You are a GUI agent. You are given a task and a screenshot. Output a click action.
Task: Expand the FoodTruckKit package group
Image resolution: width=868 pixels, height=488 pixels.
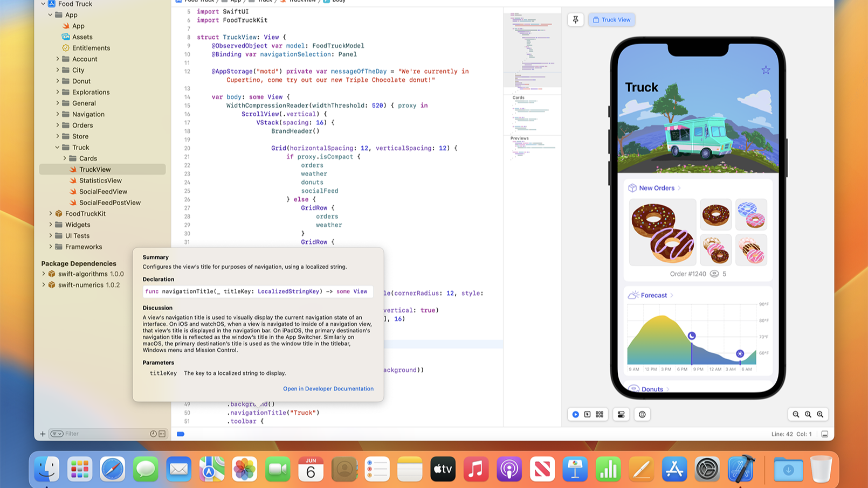click(x=50, y=213)
